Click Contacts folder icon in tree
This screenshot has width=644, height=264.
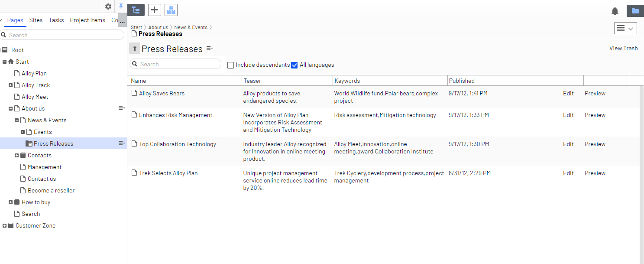click(x=23, y=155)
